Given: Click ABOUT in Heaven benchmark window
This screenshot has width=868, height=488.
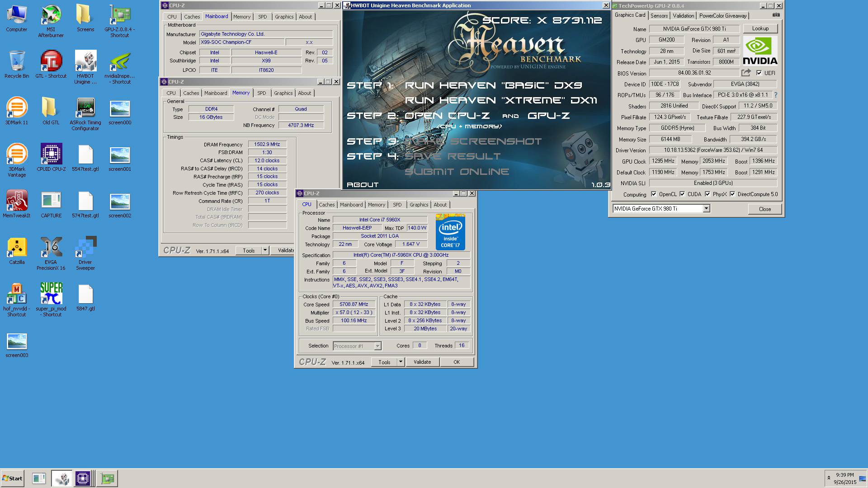Looking at the screenshot, I should [x=363, y=185].
